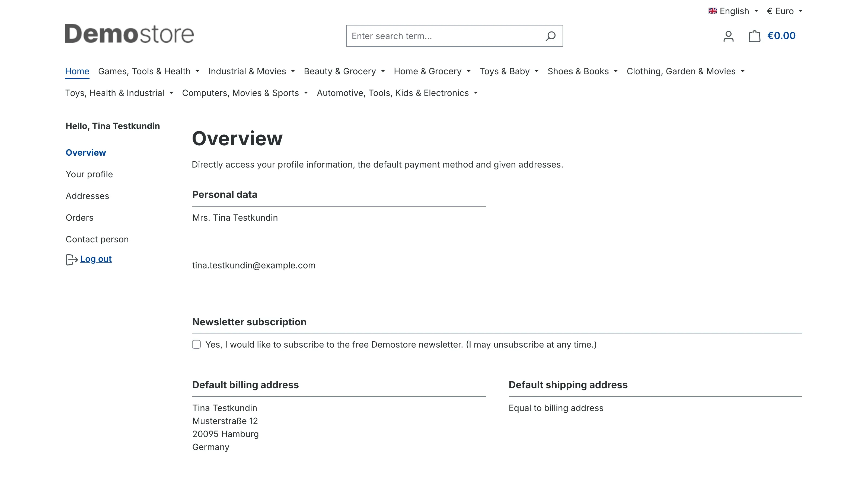
Task: Open Addresses in account sidebar
Action: point(87,196)
